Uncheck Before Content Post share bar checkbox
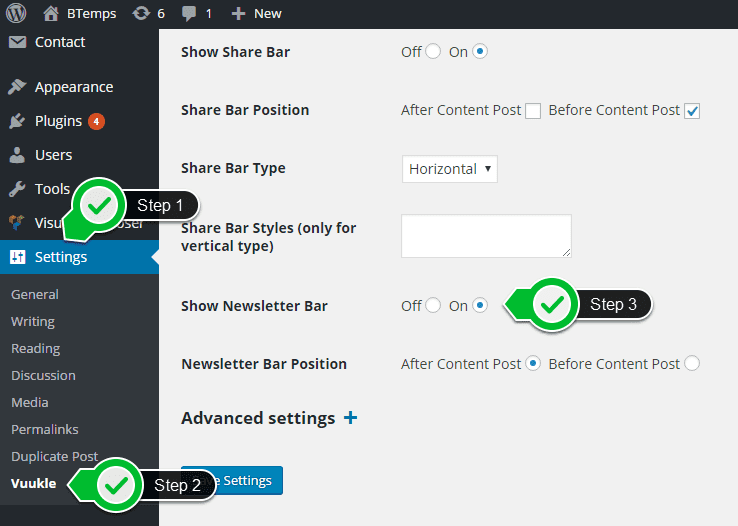Screen dimensions: 738x526 (692, 111)
